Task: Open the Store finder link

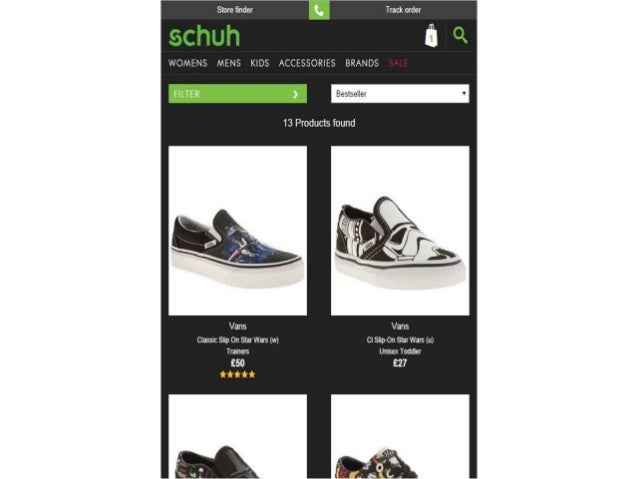Action: point(235,10)
